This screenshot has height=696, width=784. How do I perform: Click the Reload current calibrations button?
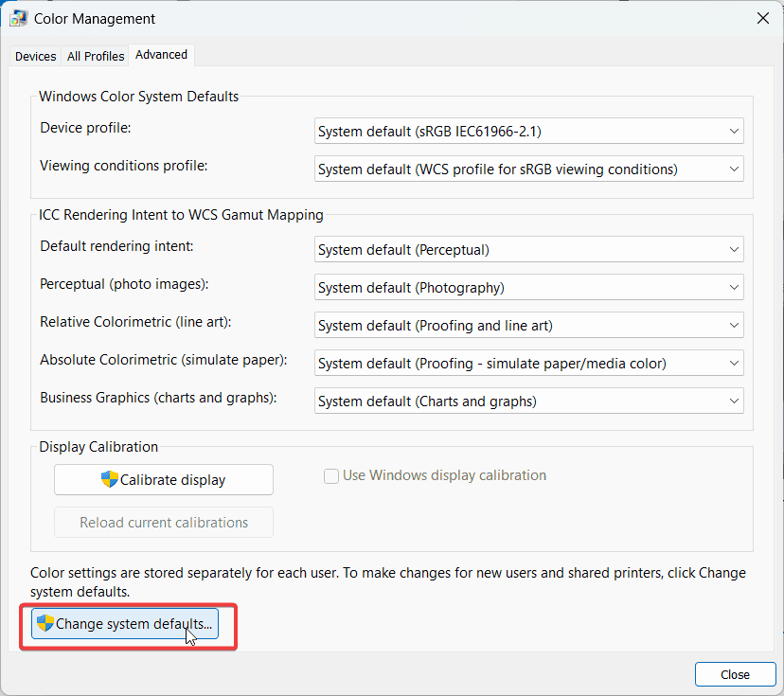pyautogui.click(x=164, y=522)
